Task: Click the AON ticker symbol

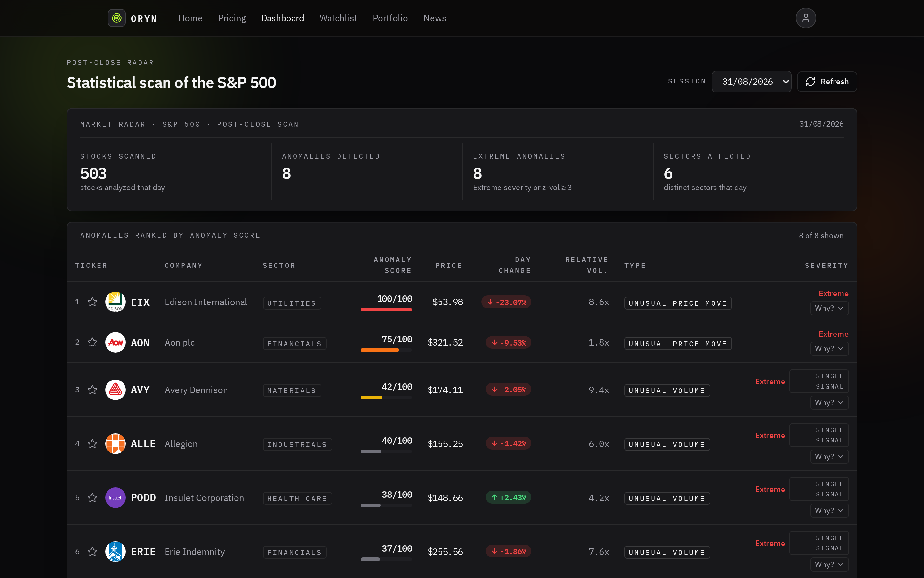Action: point(140,343)
